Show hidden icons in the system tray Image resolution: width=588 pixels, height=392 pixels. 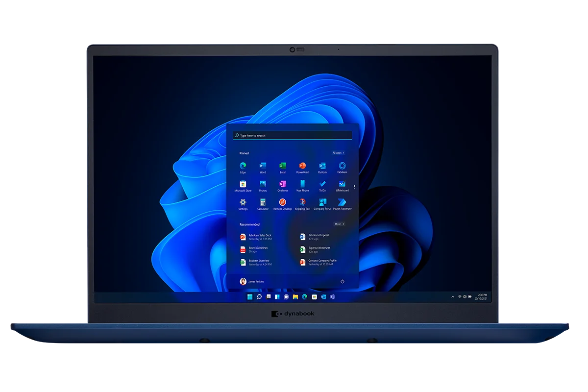coord(452,297)
